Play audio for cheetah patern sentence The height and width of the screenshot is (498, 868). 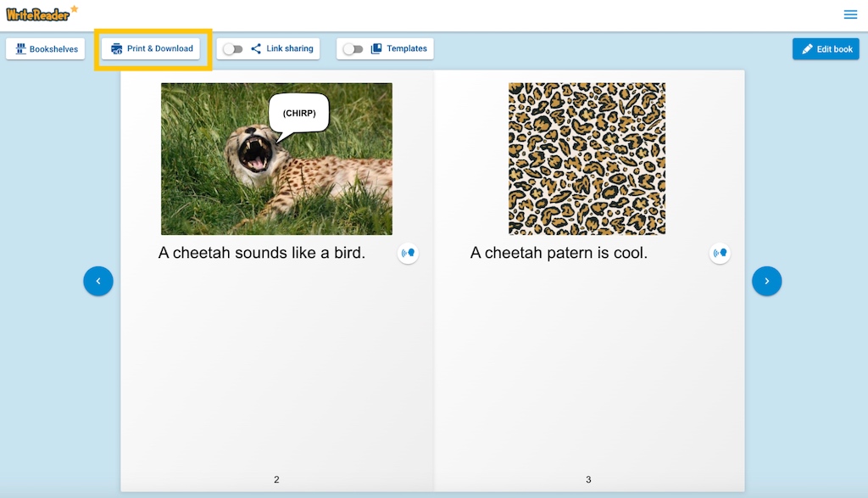click(720, 253)
